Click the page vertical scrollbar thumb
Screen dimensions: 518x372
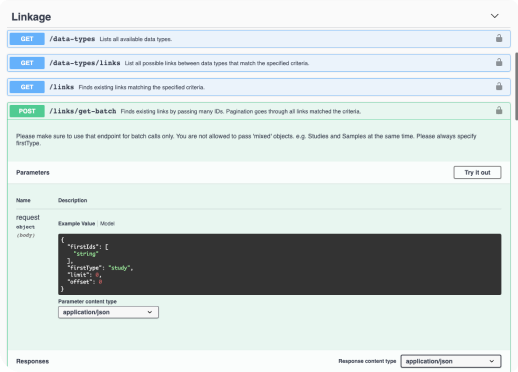[x=516, y=86]
